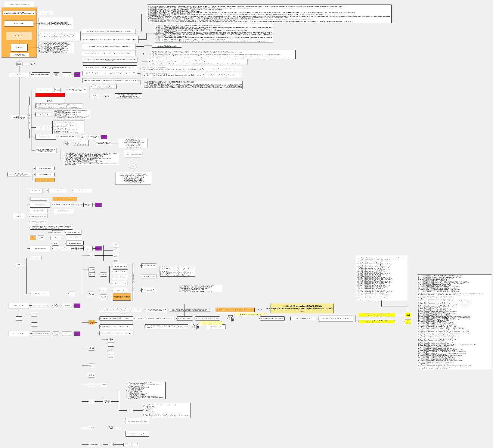Click the lower long yellow node
Screen dimensions: 493x448
[x=376, y=321]
